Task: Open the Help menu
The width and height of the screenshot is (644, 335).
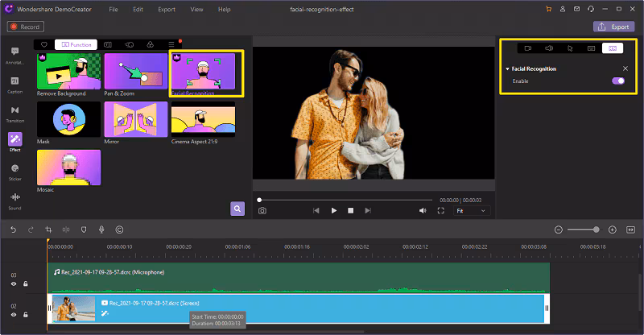Action: (x=225, y=9)
